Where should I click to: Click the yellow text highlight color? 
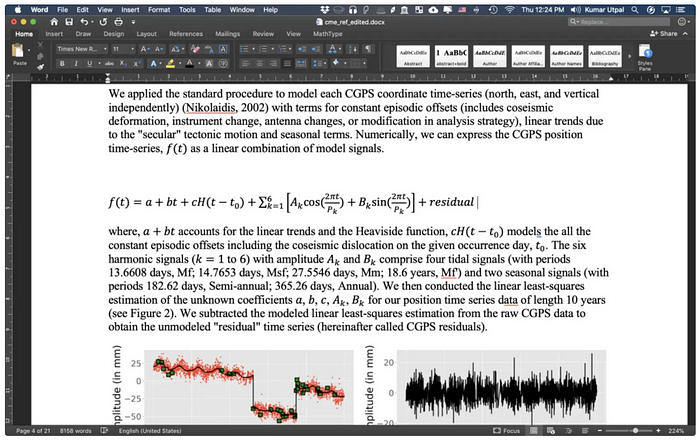coord(170,64)
